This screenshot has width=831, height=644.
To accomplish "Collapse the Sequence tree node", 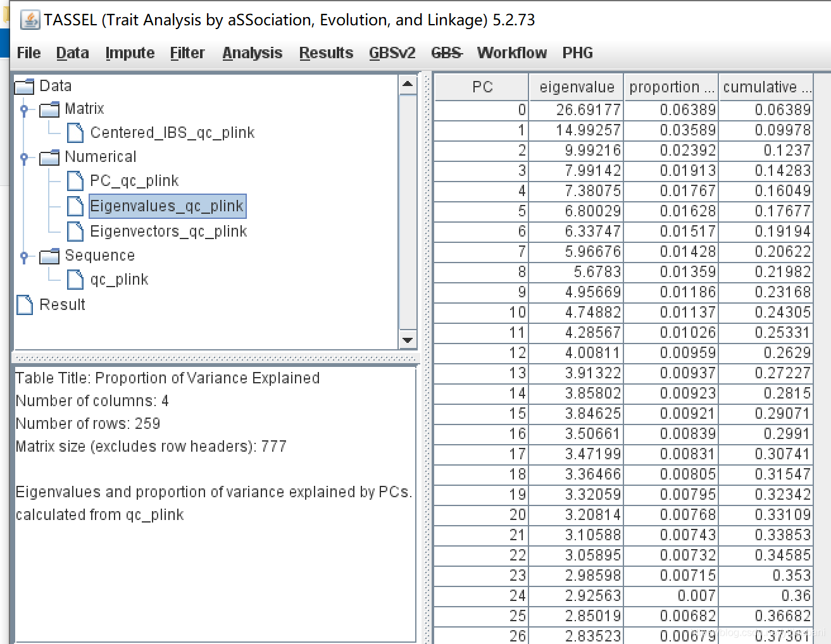I will click(x=24, y=255).
